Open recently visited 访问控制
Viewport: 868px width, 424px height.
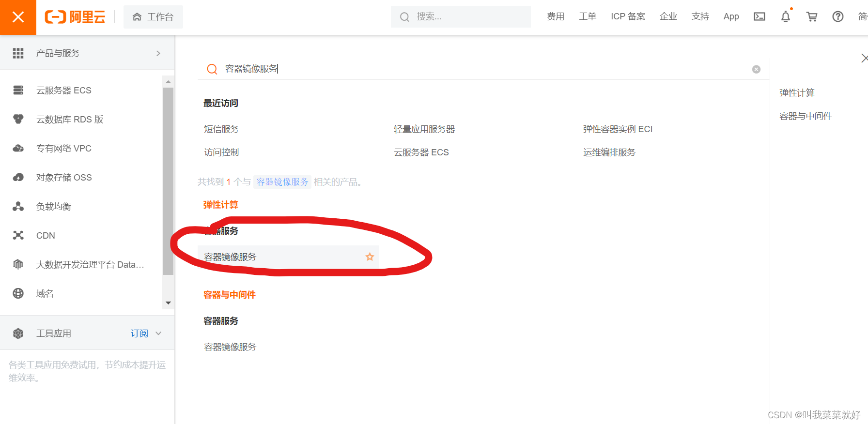tap(221, 152)
